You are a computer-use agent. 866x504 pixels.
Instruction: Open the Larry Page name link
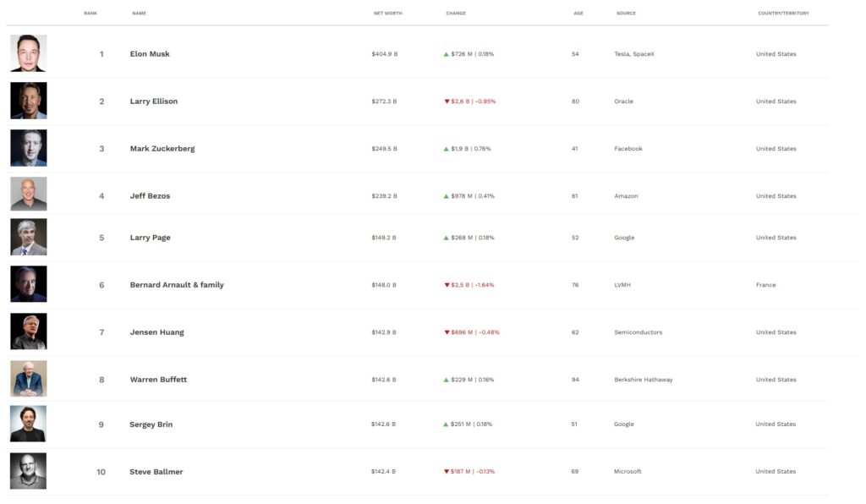tap(151, 238)
